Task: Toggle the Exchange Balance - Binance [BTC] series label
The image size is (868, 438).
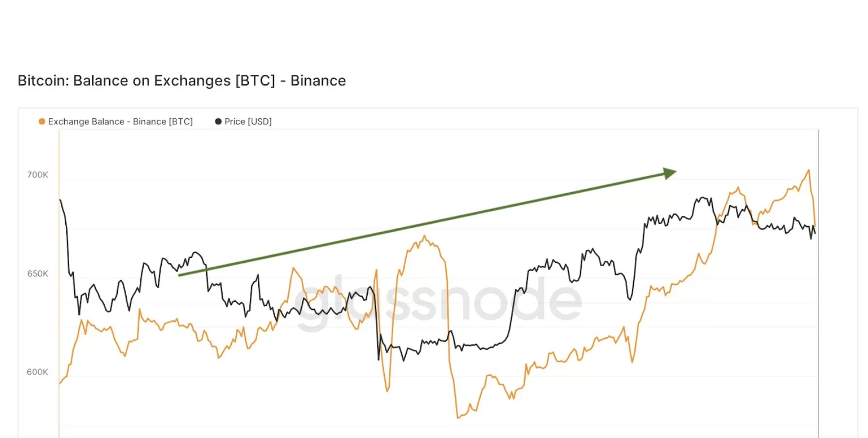Action: coord(120,121)
